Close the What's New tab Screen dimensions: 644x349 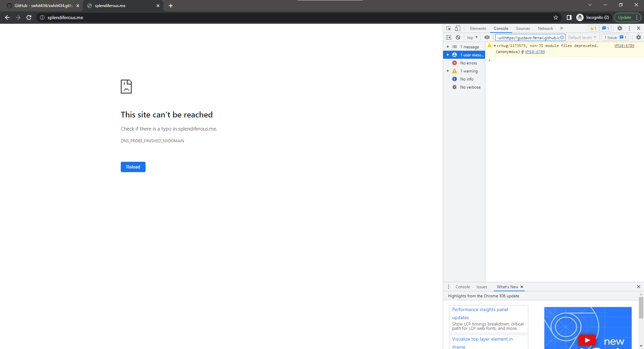click(522, 287)
